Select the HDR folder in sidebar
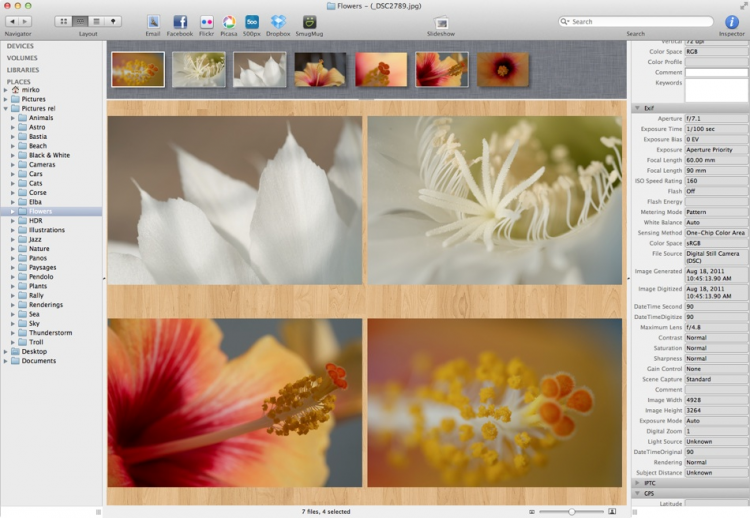750x518 pixels. (36, 221)
